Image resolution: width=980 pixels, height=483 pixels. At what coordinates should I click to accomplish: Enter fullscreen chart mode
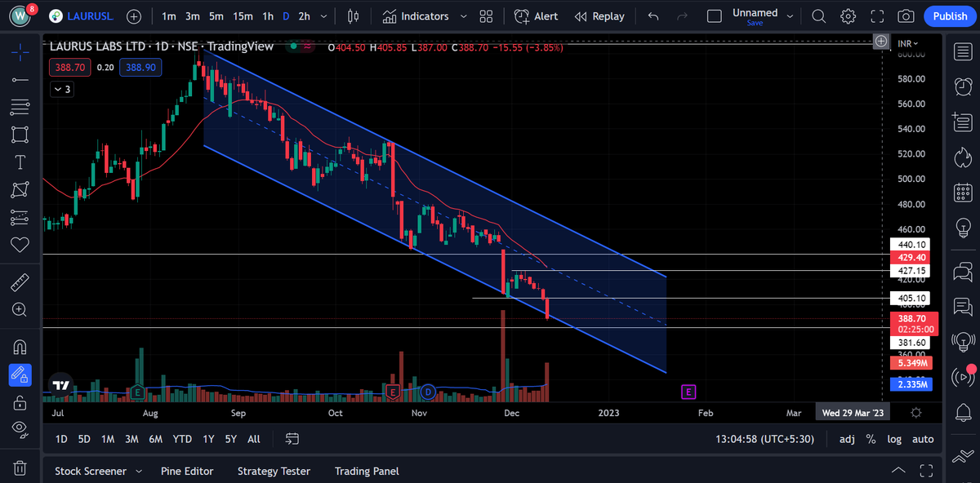tap(877, 16)
